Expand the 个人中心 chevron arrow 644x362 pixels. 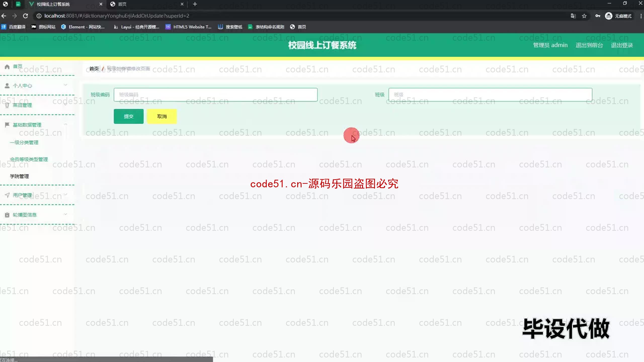tap(65, 85)
